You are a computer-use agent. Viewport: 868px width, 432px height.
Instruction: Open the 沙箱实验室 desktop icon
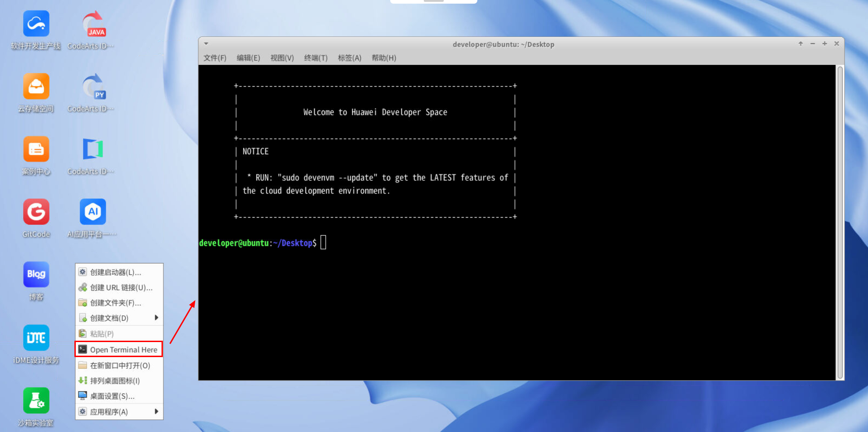(36, 400)
